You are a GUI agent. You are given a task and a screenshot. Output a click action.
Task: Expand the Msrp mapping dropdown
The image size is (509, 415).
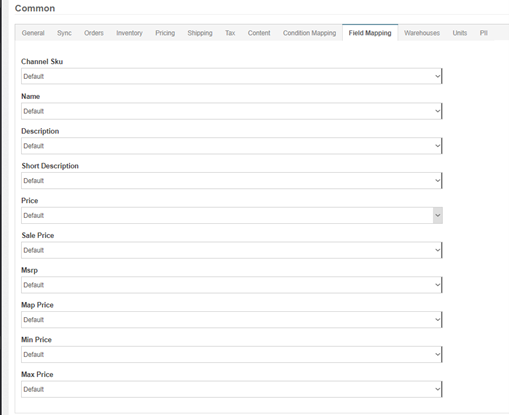pyautogui.click(x=232, y=285)
